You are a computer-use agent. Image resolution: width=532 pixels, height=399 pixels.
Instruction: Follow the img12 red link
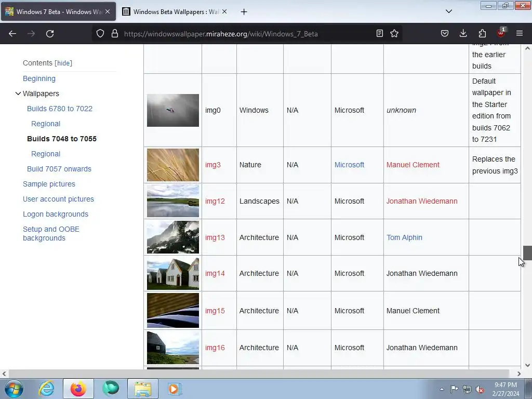point(215,201)
